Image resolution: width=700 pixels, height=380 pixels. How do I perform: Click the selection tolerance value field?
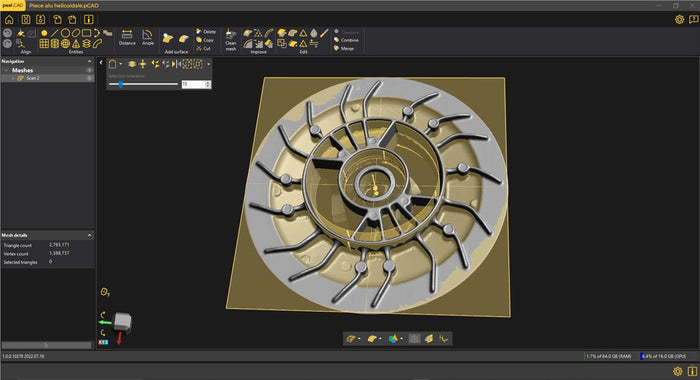[193, 84]
